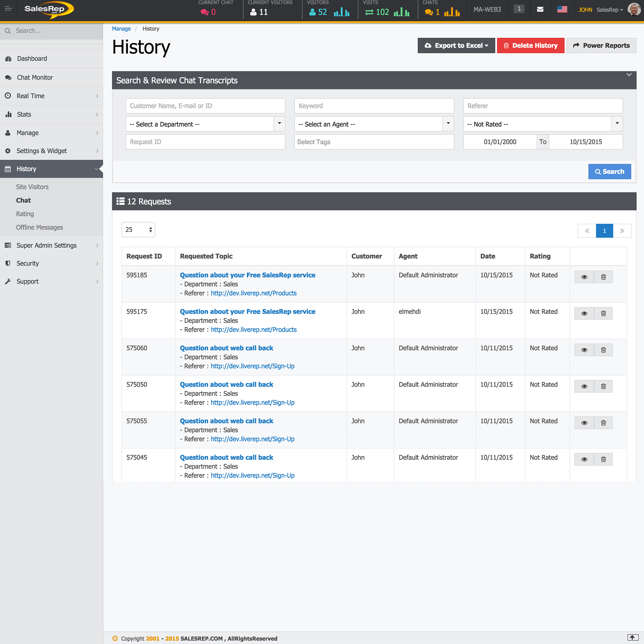Select Offline Messages under History
The image size is (644, 644).
click(x=39, y=227)
